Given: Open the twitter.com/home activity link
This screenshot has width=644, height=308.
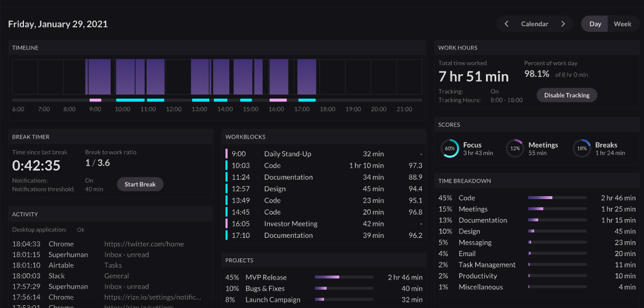Looking at the screenshot, I should [144, 244].
